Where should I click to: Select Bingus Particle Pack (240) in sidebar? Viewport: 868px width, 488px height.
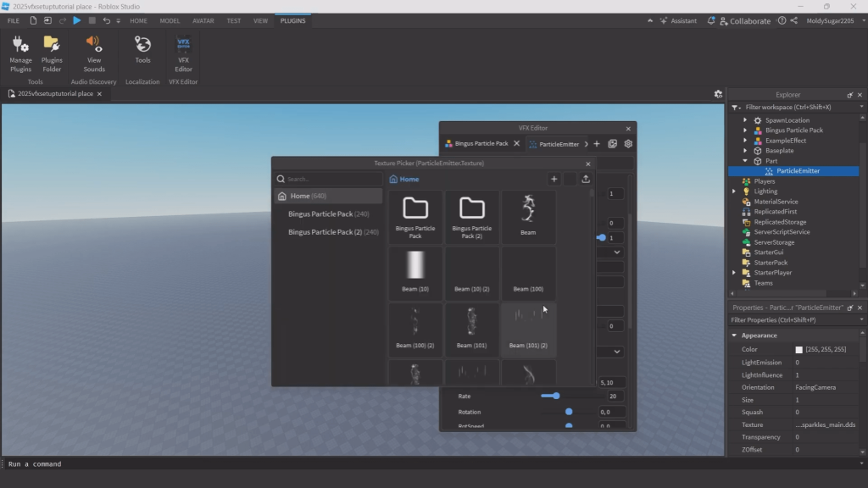click(329, 213)
